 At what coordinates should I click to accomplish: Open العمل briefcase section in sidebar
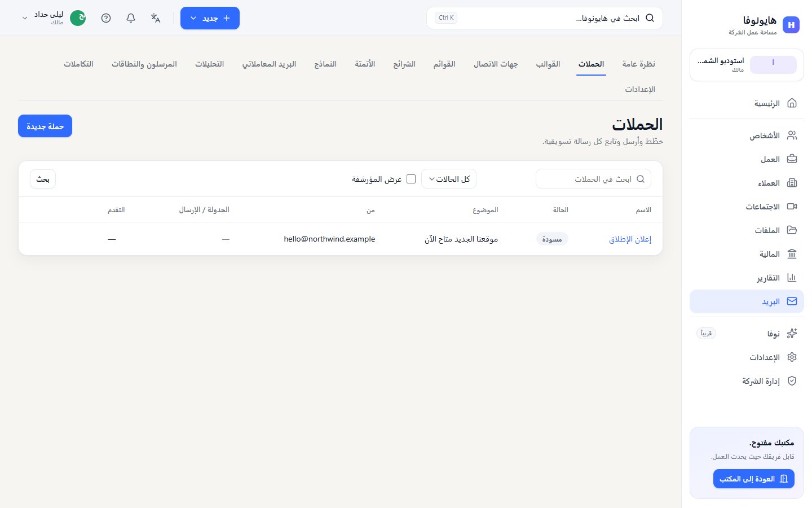pyautogui.click(x=747, y=159)
